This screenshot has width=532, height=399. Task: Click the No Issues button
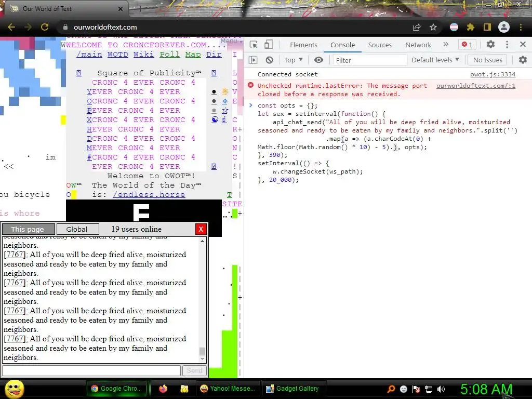[487, 60]
